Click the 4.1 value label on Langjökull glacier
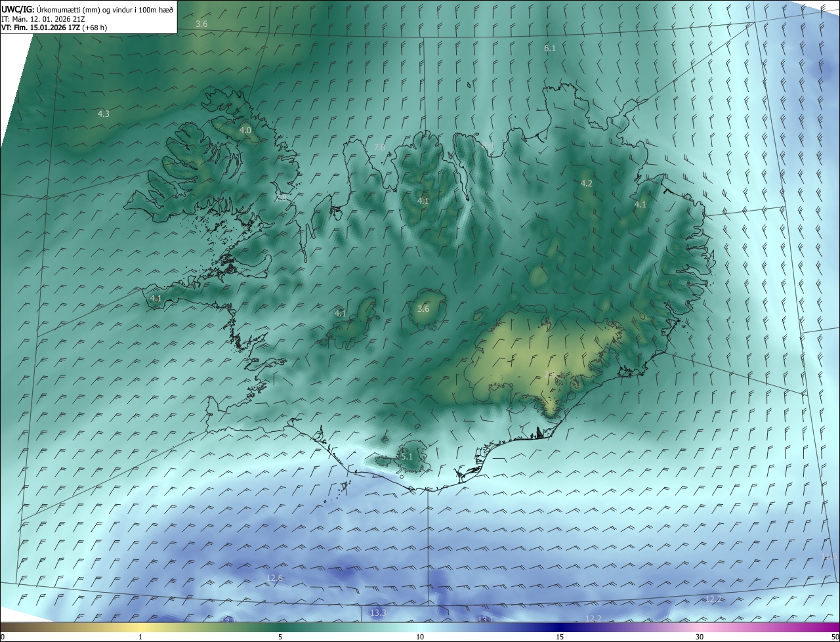This screenshot has height=642, width=840. tap(340, 314)
